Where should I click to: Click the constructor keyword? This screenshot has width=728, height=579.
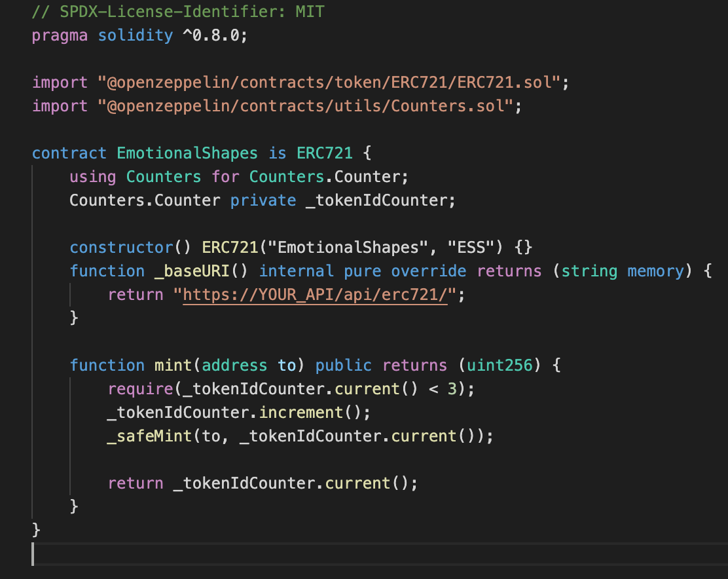(x=121, y=247)
